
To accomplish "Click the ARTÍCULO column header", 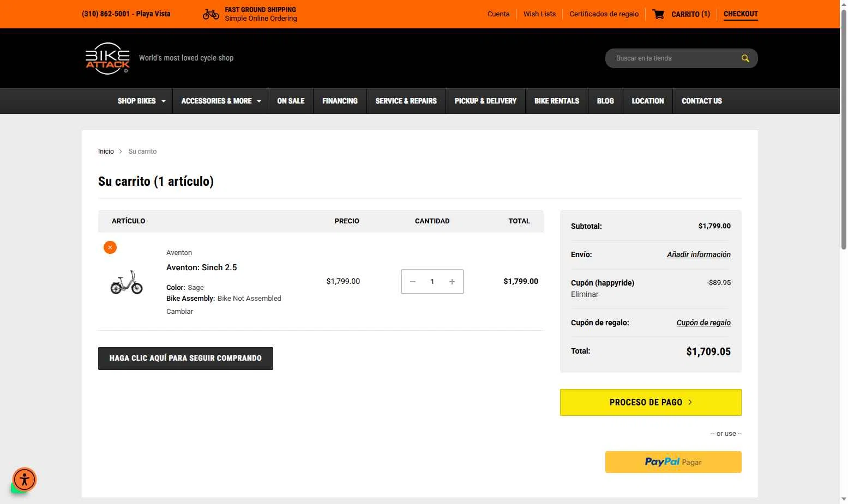I will pos(128,221).
